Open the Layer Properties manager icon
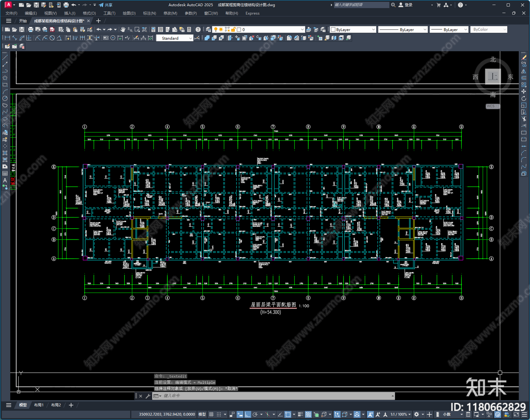The image size is (530, 420). [x=208, y=29]
